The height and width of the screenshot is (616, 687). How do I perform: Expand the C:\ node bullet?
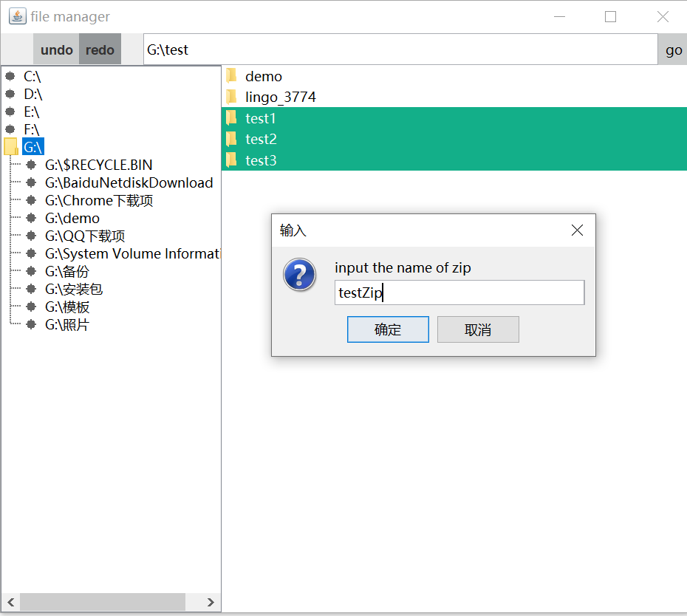(10, 76)
